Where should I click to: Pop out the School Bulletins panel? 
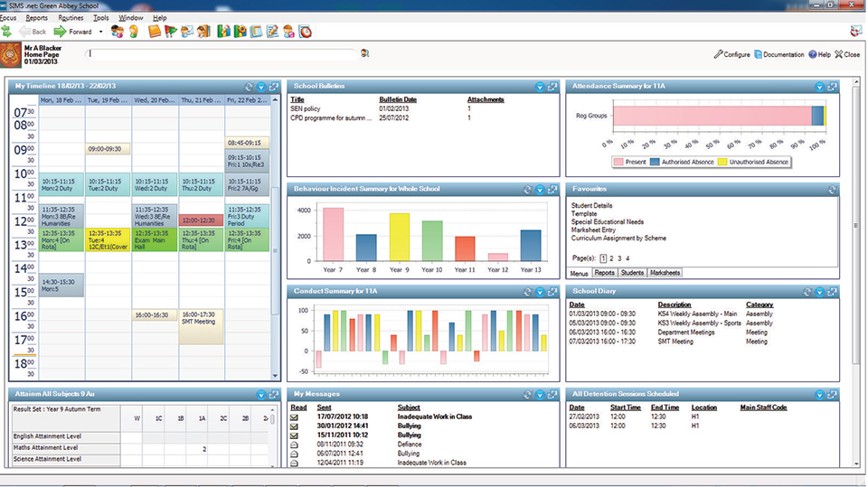(x=552, y=87)
